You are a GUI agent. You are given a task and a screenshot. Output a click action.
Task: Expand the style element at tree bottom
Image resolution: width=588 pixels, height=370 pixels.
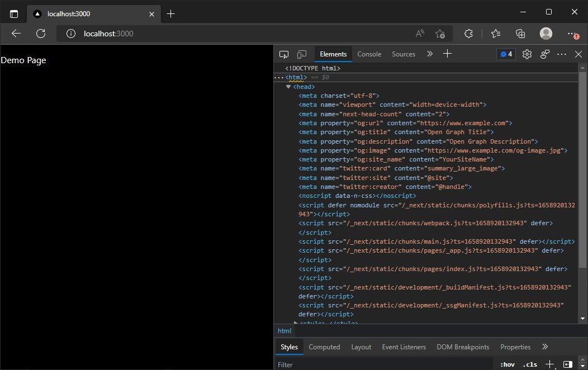pyautogui.click(x=295, y=323)
